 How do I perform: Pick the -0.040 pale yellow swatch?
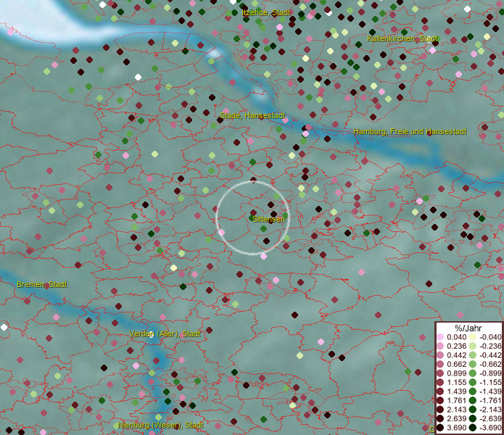[473, 337]
